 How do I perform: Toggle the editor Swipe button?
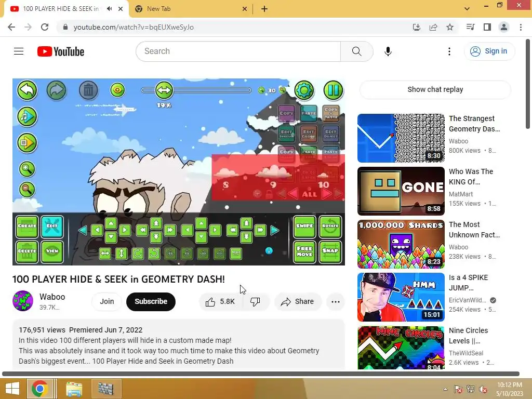click(x=304, y=226)
